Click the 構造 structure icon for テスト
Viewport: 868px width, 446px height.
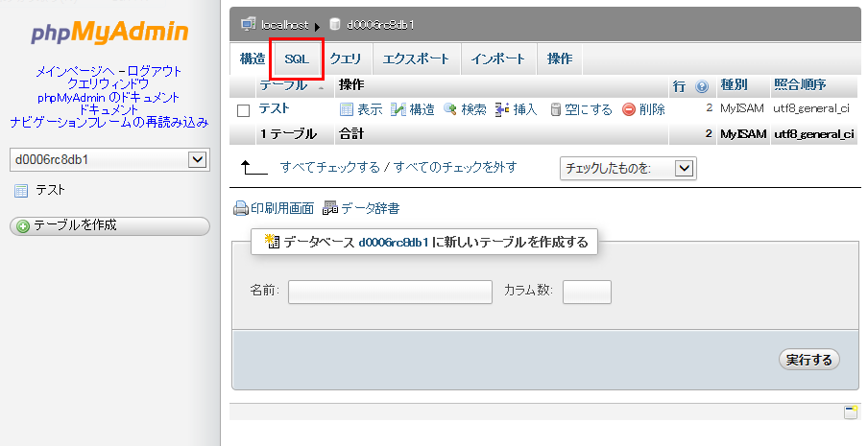tap(398, 109)
